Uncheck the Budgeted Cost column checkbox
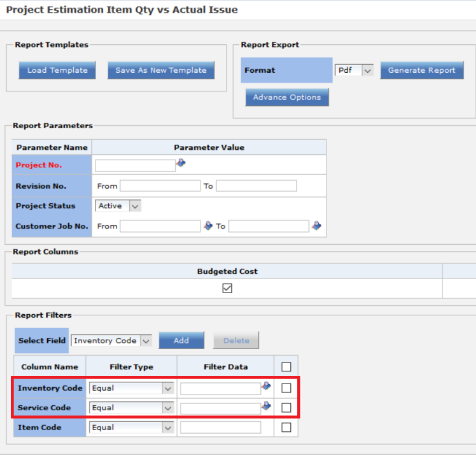 227,288
